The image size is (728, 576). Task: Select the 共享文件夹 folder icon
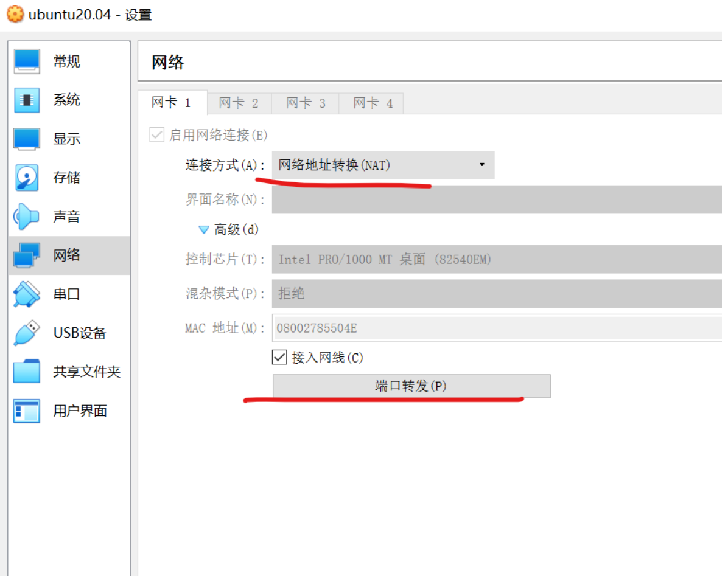tap(27, 372)
